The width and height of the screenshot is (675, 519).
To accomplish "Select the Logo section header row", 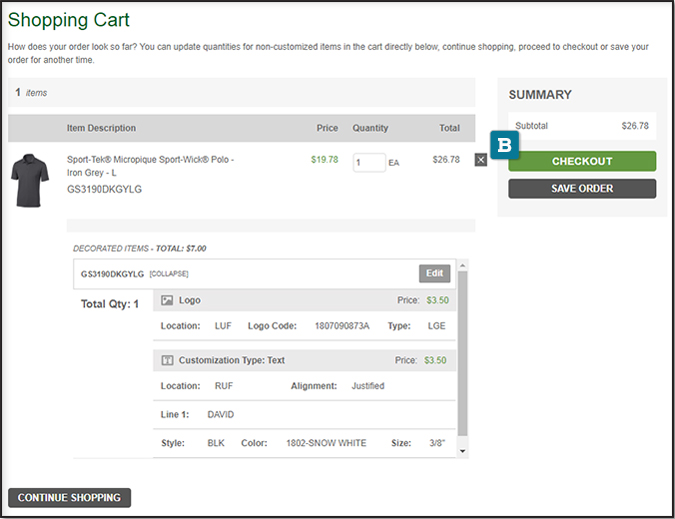I will coord(305,300).
